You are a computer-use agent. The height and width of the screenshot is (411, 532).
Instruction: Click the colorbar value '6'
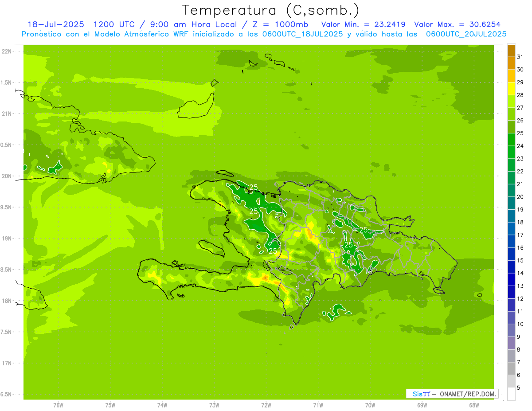pyautogui.click(x=518, y=375)
